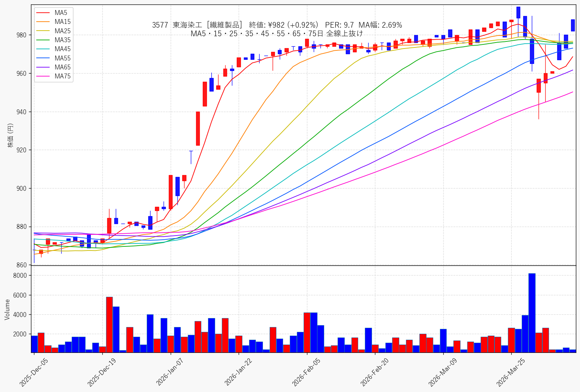This screenshot has height=392, width=580.
Task: Click the MA75 legend label
Action: (62, 76)
